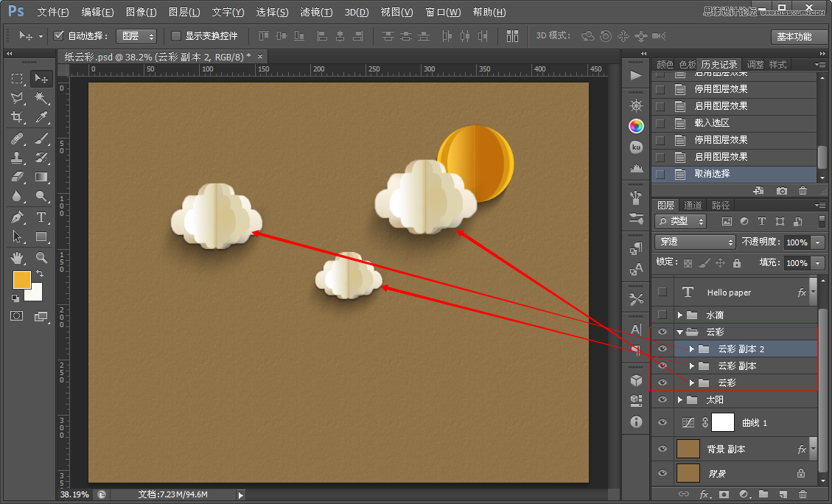Enable the 显示变换控件 checkbox
This screenshot has width=832, height=504.
(x=176, y=36)
